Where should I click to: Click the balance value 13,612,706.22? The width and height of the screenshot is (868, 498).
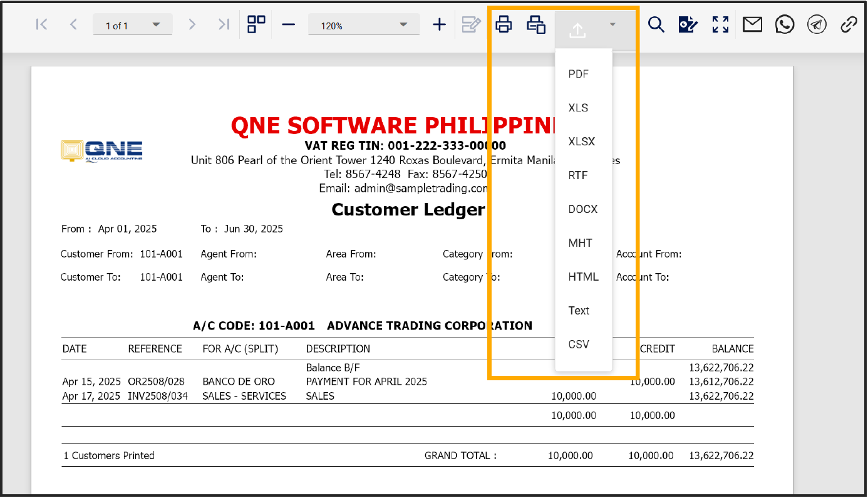click(x=721, y=381)
